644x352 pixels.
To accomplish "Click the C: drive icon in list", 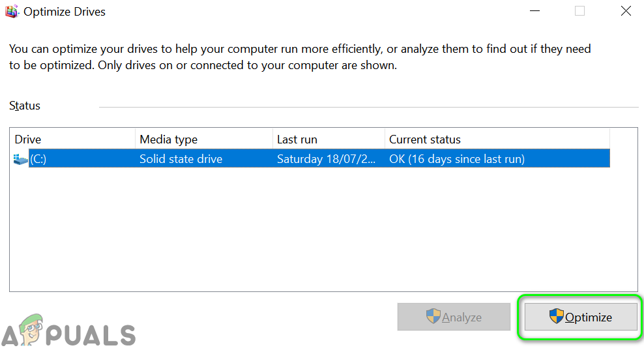I will (21, 159).
